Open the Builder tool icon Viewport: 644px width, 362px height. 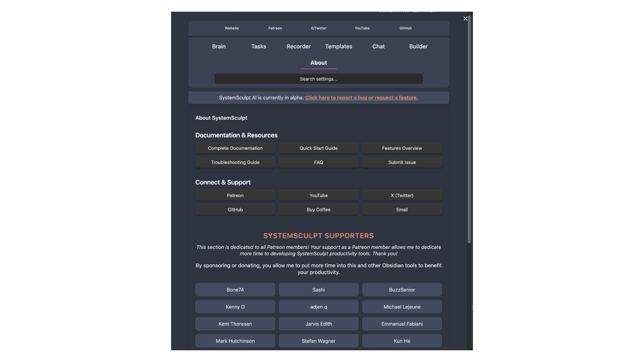418,46
